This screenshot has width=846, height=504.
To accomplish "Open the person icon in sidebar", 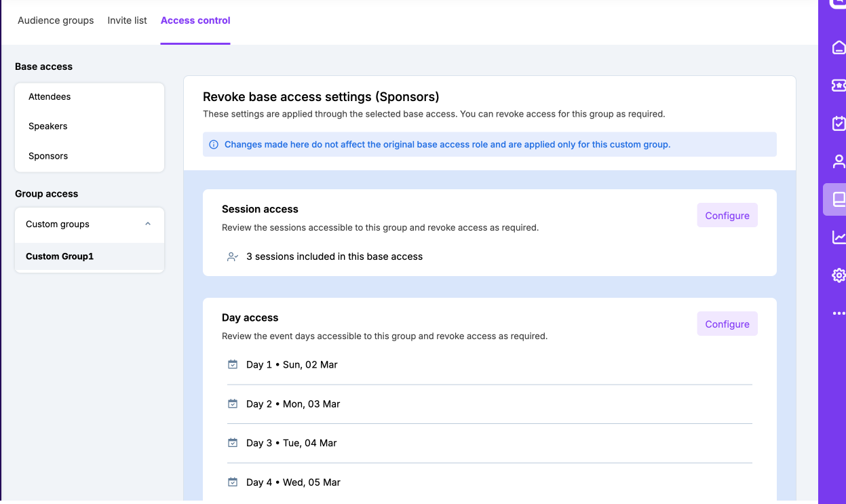I will 839,161.
